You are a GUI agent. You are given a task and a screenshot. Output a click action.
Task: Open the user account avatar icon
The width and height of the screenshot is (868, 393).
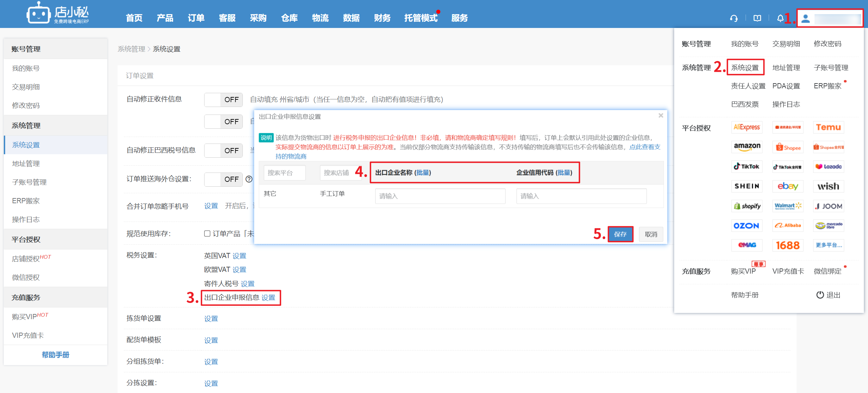pyautogui.click(x=806, y=19)
